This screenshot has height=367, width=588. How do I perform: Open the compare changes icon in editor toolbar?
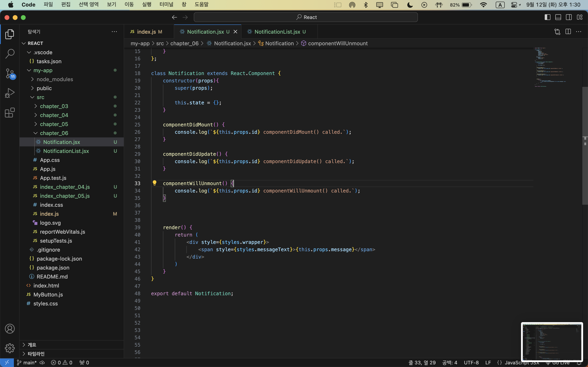click(x=557, y=32)
